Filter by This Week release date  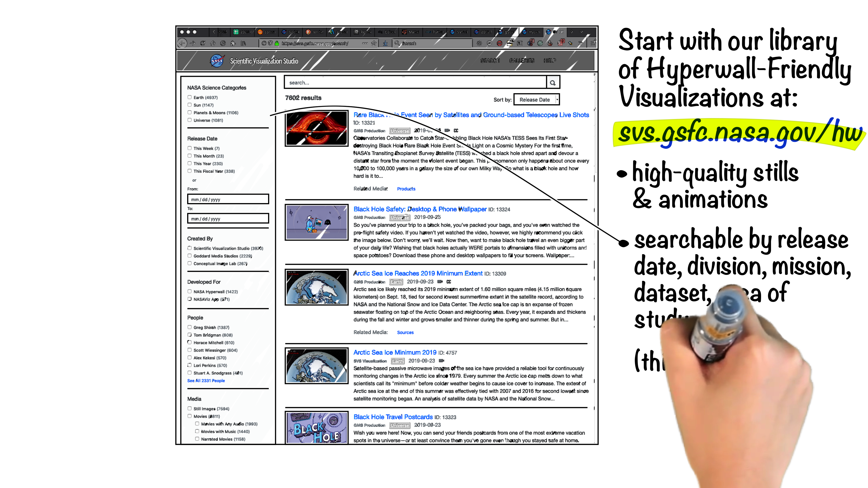190,148
